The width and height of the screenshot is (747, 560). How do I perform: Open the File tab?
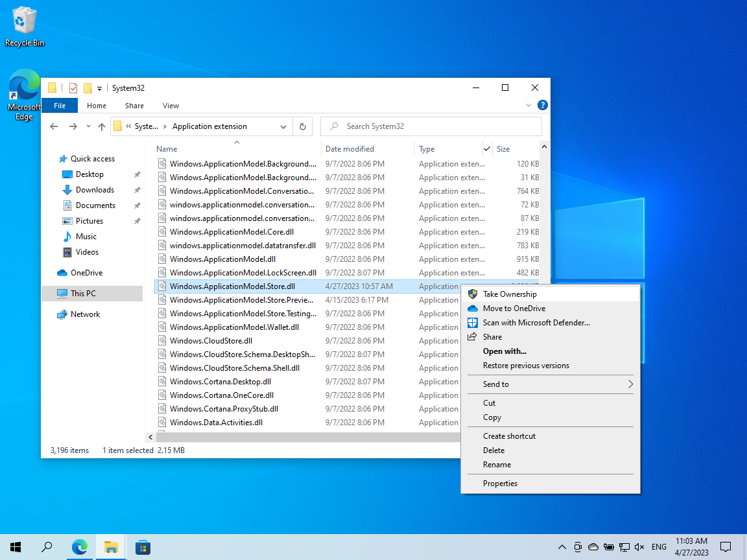coord(60,106)
